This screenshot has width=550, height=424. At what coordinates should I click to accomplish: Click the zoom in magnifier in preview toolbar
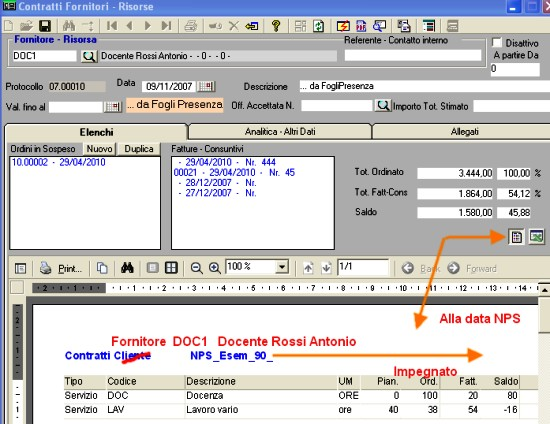tap(214, 268)
